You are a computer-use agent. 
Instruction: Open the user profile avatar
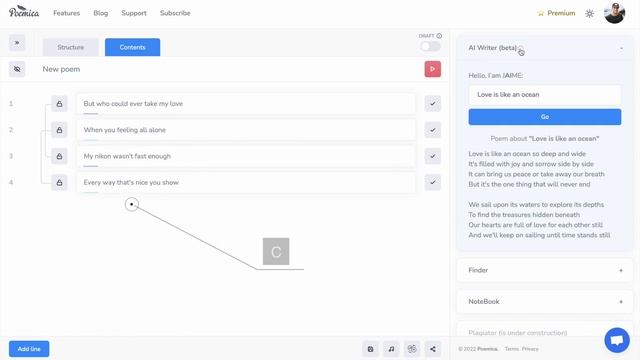click(614, 13)
